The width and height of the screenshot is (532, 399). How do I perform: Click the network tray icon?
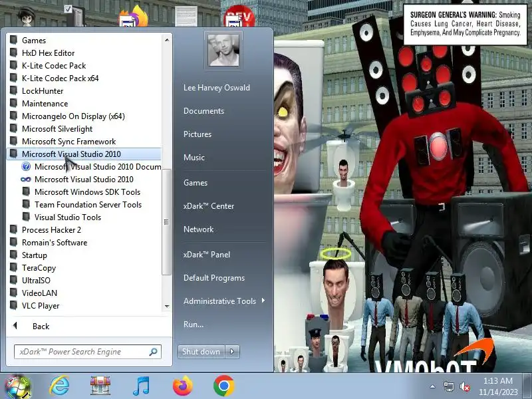pos(448,386)
